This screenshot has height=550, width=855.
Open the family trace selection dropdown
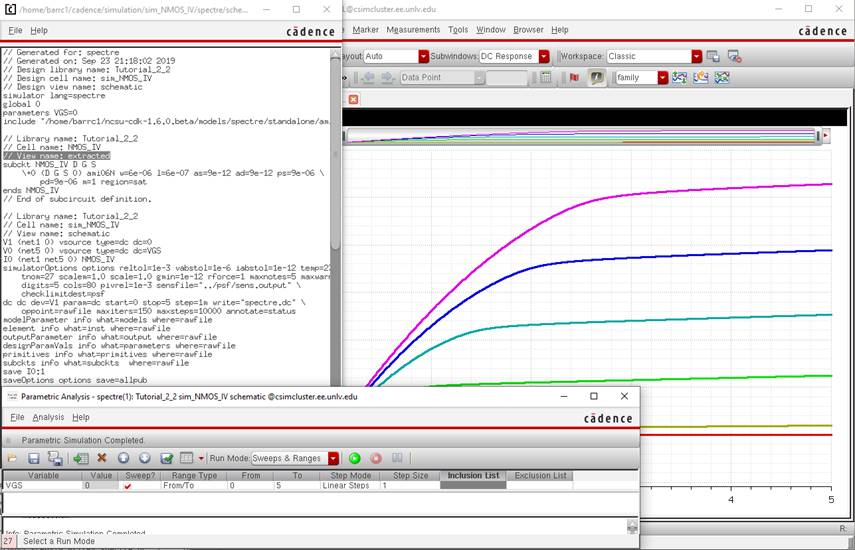tap(662, 77)
